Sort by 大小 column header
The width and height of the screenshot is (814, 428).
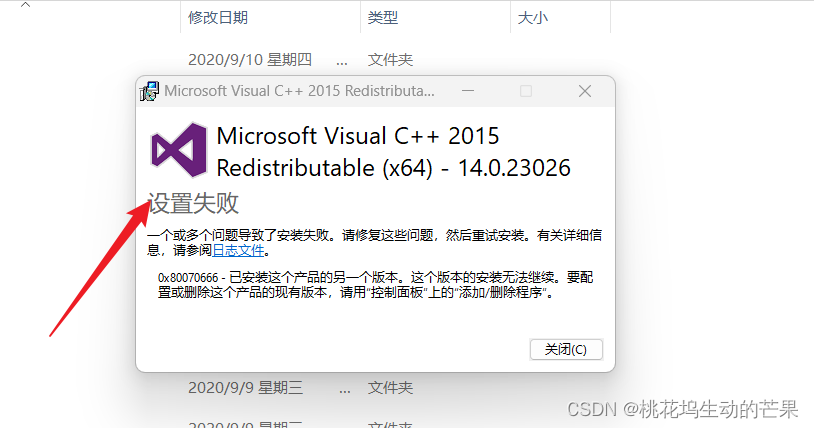point(533,18)
